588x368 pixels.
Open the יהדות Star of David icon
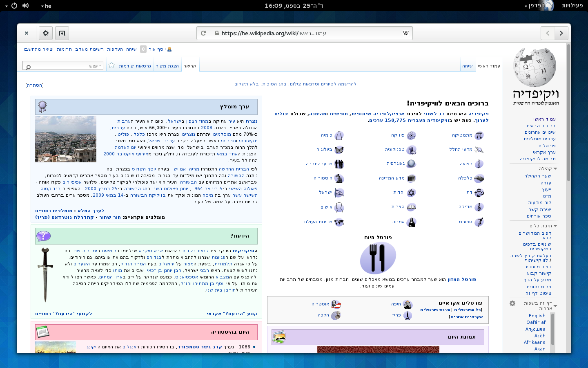[411, 193]
